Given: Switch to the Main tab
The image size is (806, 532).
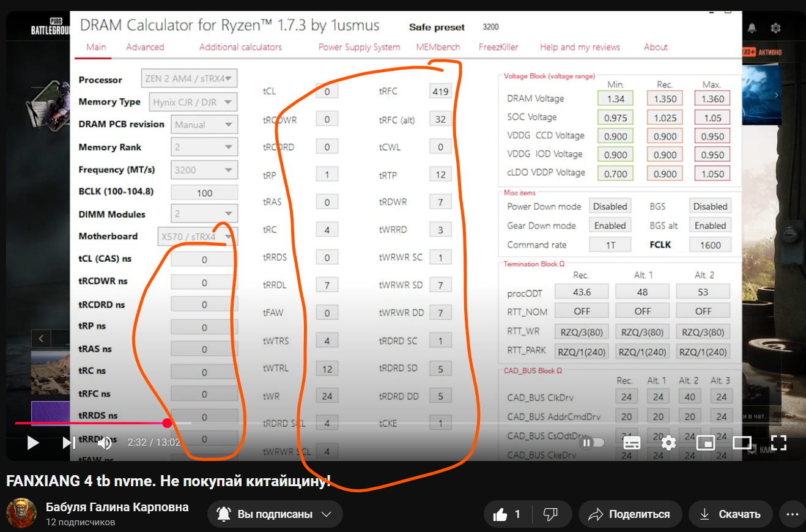Looking at the screenshot, I should point(96,47).
